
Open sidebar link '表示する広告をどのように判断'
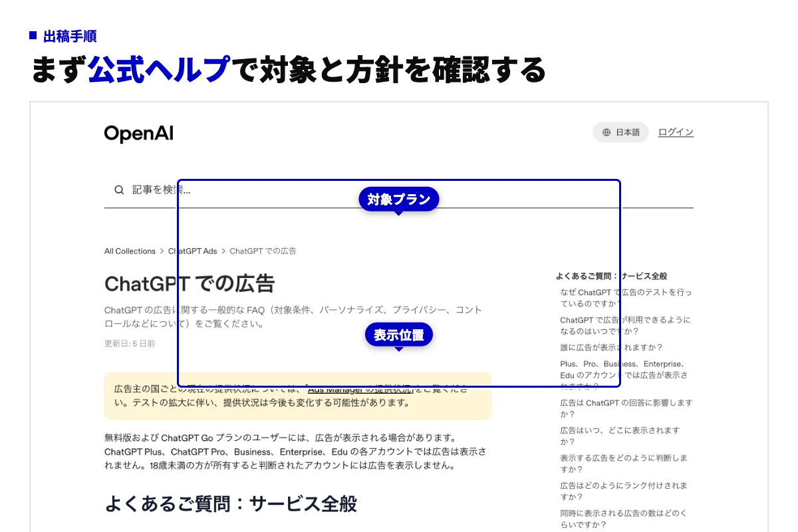624,464
